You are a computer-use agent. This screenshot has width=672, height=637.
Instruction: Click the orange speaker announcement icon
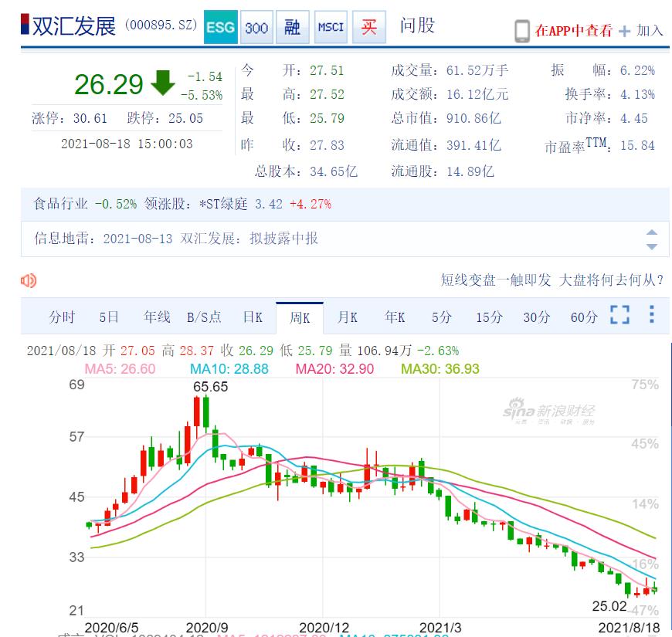click(29, 280)
